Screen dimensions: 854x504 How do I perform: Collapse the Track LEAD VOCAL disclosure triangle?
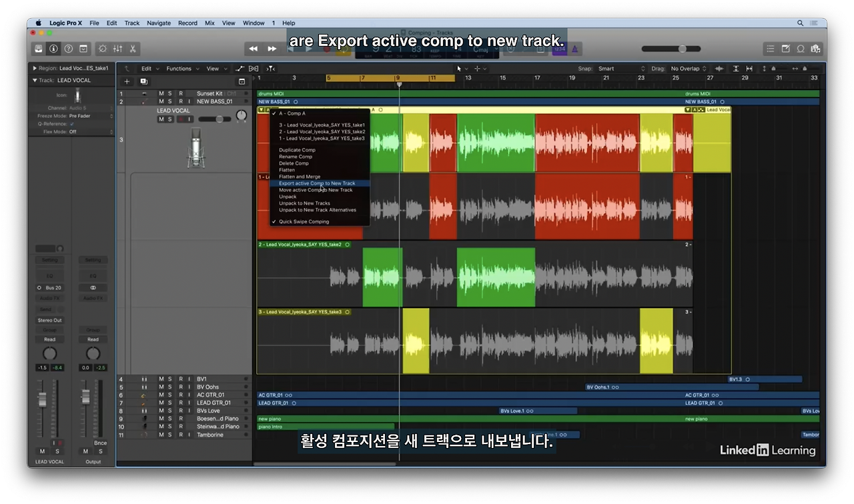(x=35, y=80)
